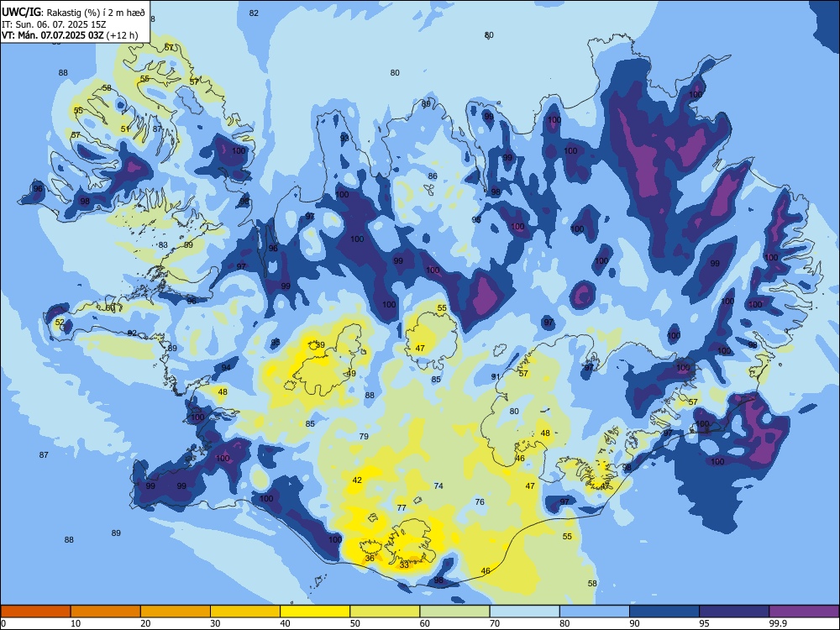Click the humidity value '94' on the map

coord(226,367)
